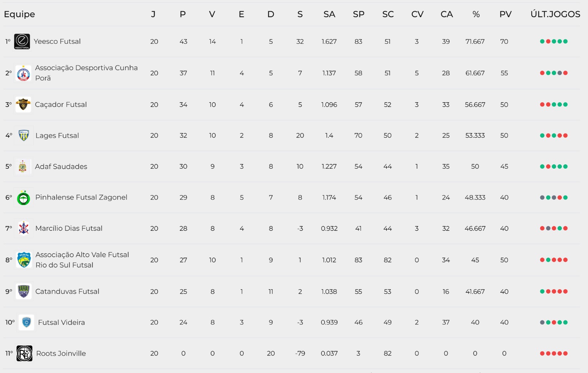Select the Associação Alto Vale Futsal team name
The width and height of the screenshot is (588, 373).
click(x=82, y=255)
